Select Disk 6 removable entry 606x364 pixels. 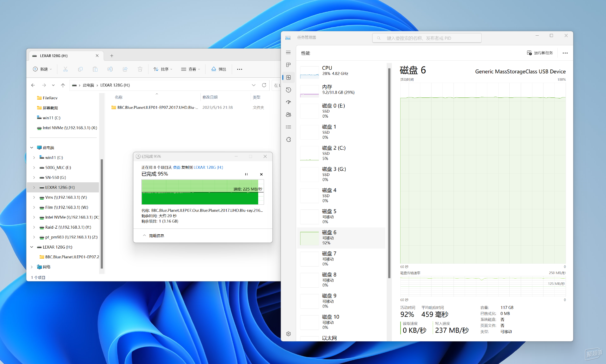coord(341,238)
